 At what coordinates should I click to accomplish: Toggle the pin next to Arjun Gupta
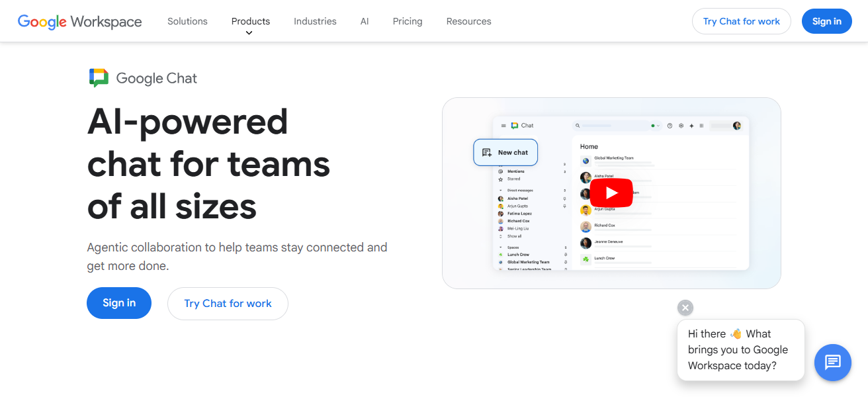click(x=564, y=206)
